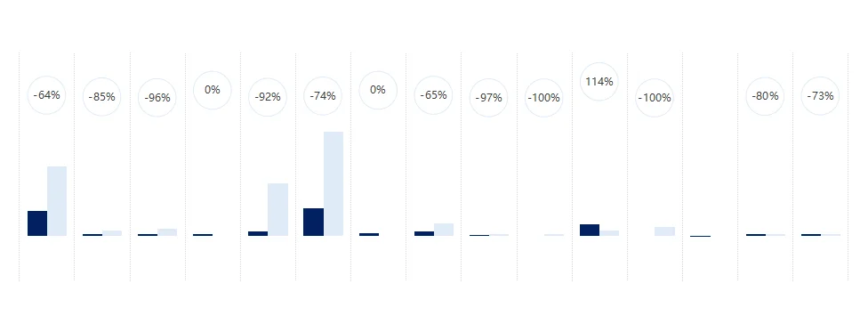Click the light blue bar under -92%
Image resolution: width=868 pixels, height=332 pixels.
277,209
